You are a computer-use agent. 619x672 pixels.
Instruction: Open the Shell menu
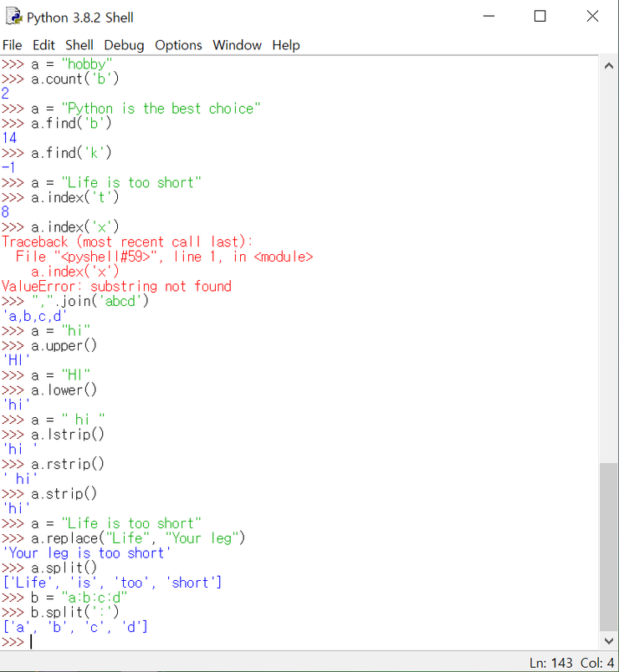tap(79, 45)
